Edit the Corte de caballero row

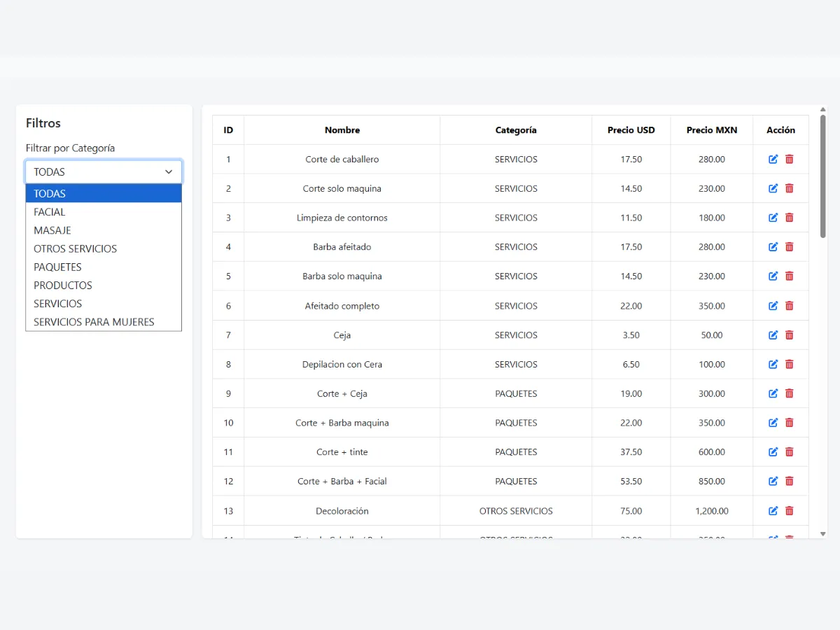(x=773, y=160)
